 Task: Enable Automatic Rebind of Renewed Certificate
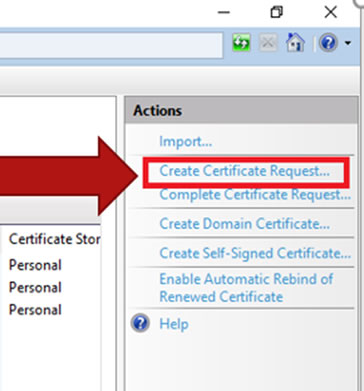click(x=246, y=288)
